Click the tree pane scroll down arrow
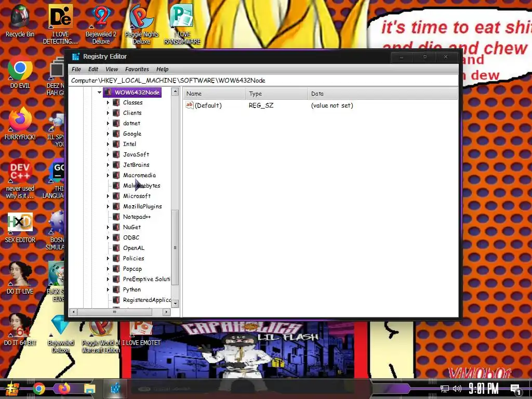This screenshot has height=399, width=532. pos(175,303)
